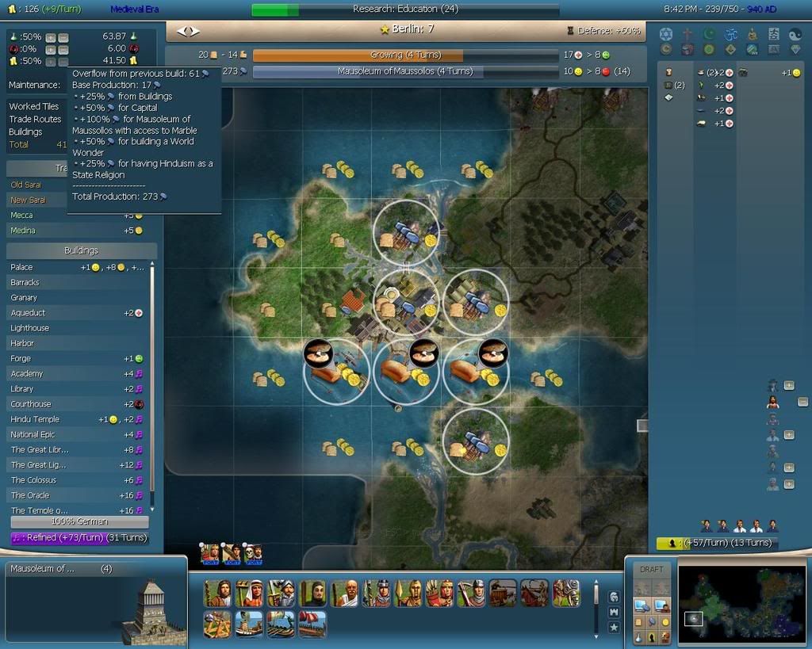
Task: Select the Islam crescent religion icon
Action: (709, 34)
